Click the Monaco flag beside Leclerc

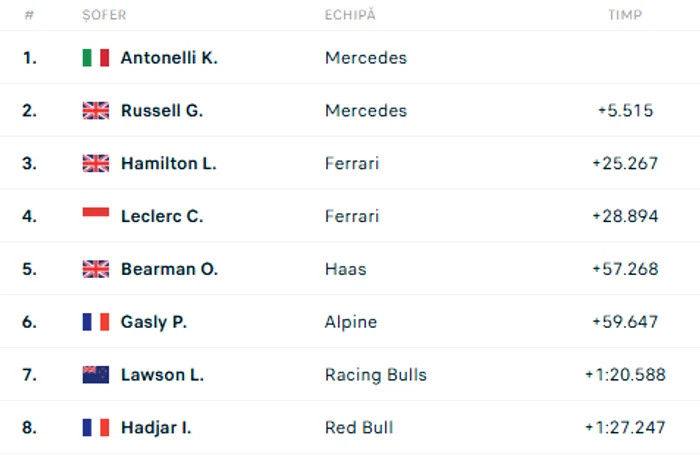(95, 216)
